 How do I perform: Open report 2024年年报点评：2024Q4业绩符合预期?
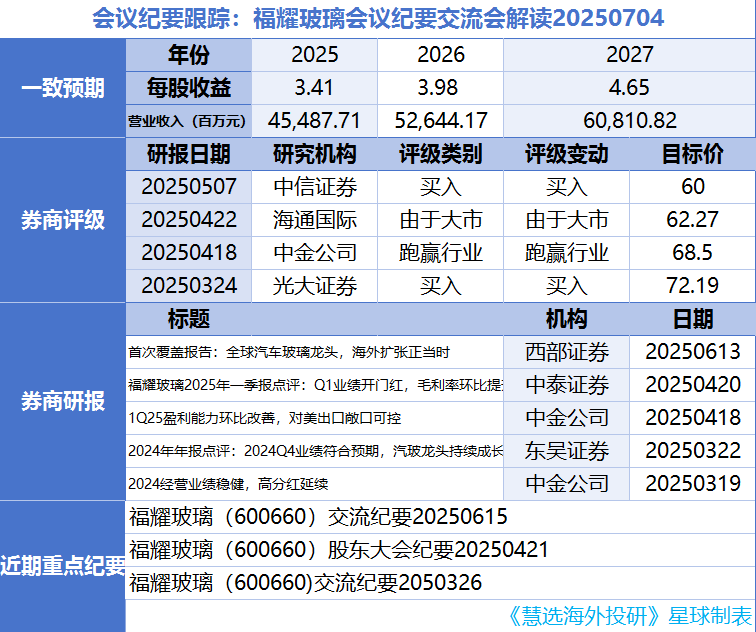[x=315, y=451]
